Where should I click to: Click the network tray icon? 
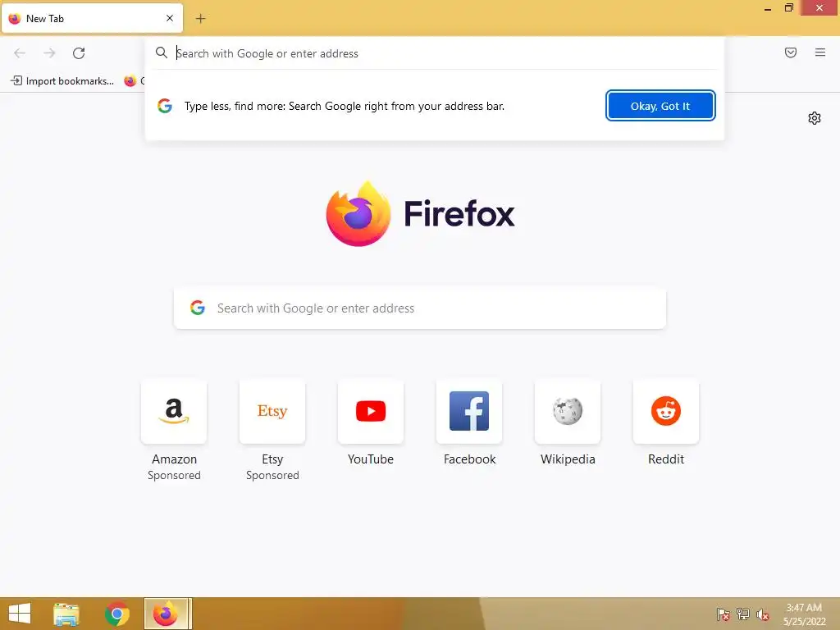pos(743,614)
